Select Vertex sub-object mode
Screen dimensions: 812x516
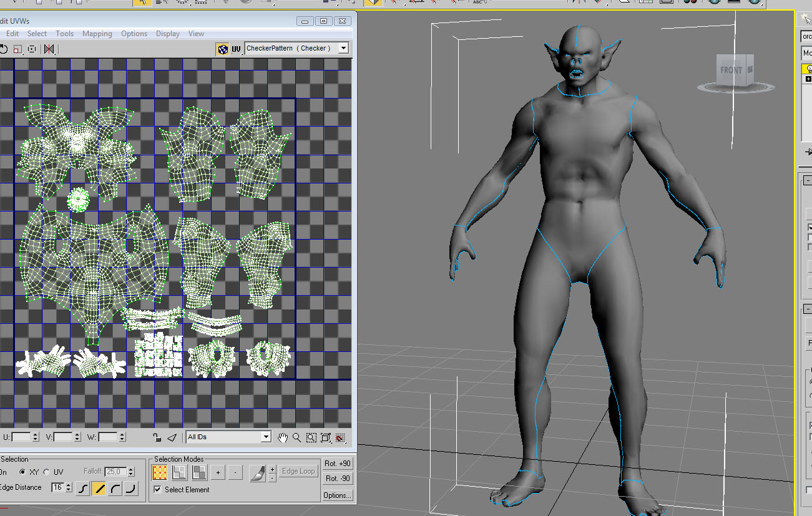160,472
